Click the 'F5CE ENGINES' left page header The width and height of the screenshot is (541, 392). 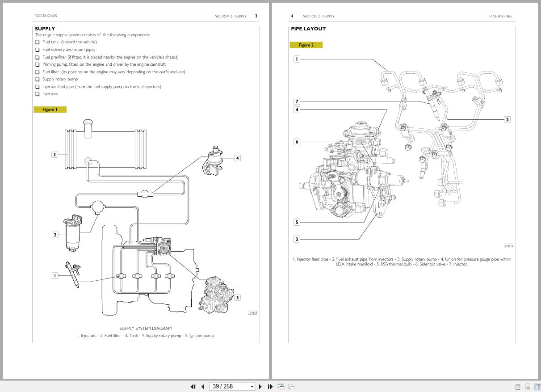point(46,16)
